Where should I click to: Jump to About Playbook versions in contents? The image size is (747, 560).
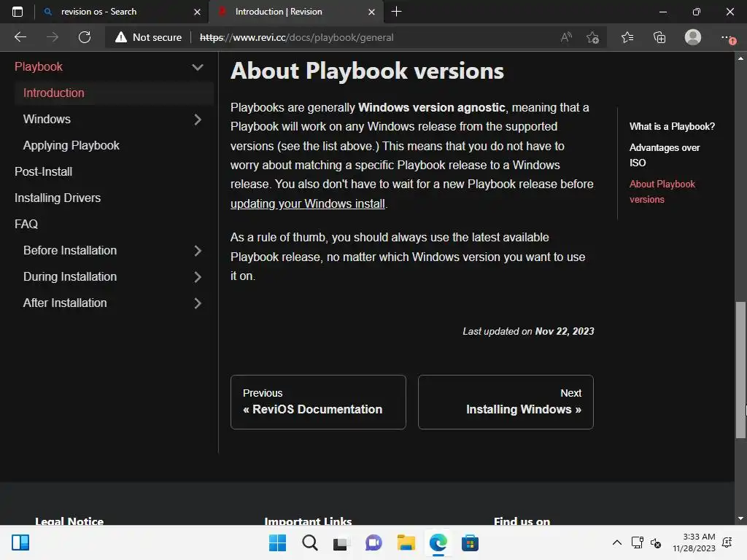662,192
